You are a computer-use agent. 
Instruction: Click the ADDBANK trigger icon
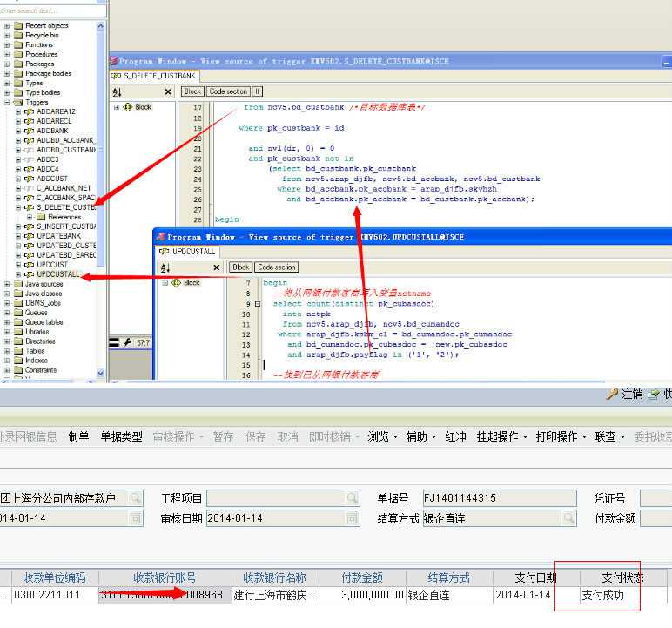pyautogui.click(x=29, y=131)
